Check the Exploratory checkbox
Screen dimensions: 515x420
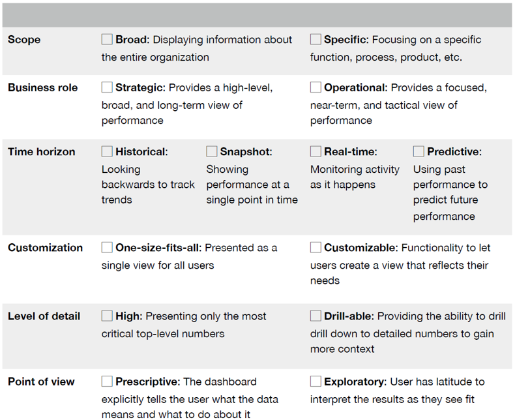coord(316,382)
